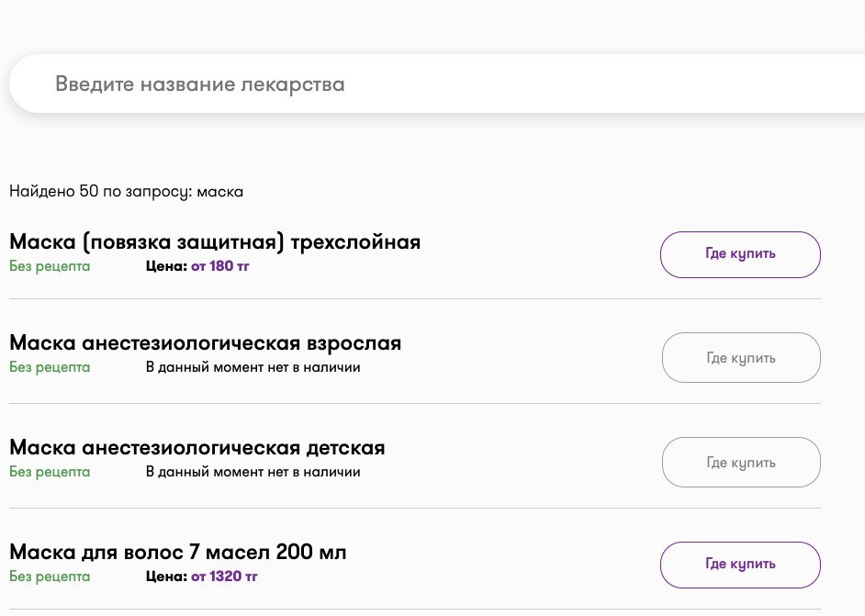The width and height of the screenshot is (865, 616).
Task: Click Где купить for детская anesthesia mask
Action: coord(741,462)
